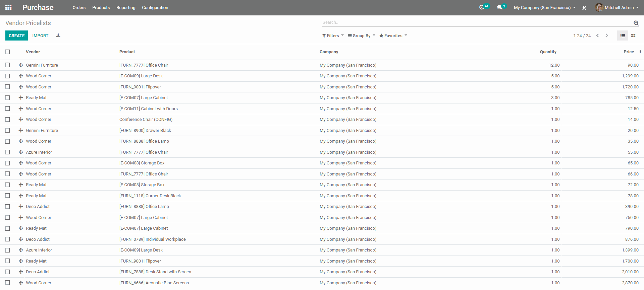This screenshot has width=644, height=290.
Task: Click quantity 12.00 cell
Action: coord(554,65)
